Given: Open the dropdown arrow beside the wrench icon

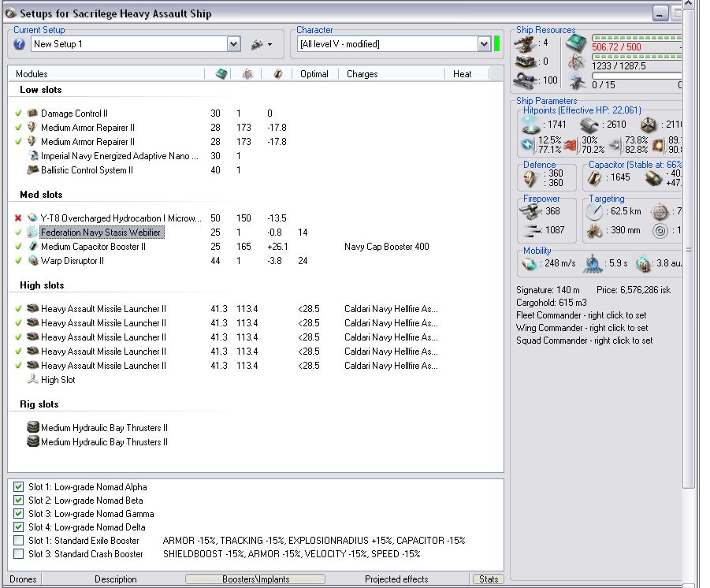Looking at the screenshot, I should (270, 45).
